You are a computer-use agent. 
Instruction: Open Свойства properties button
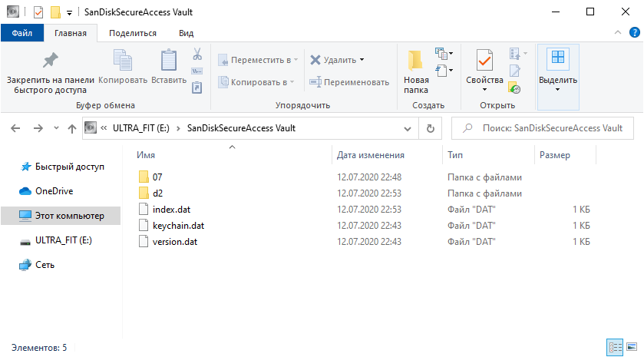[x=484, y=66]
